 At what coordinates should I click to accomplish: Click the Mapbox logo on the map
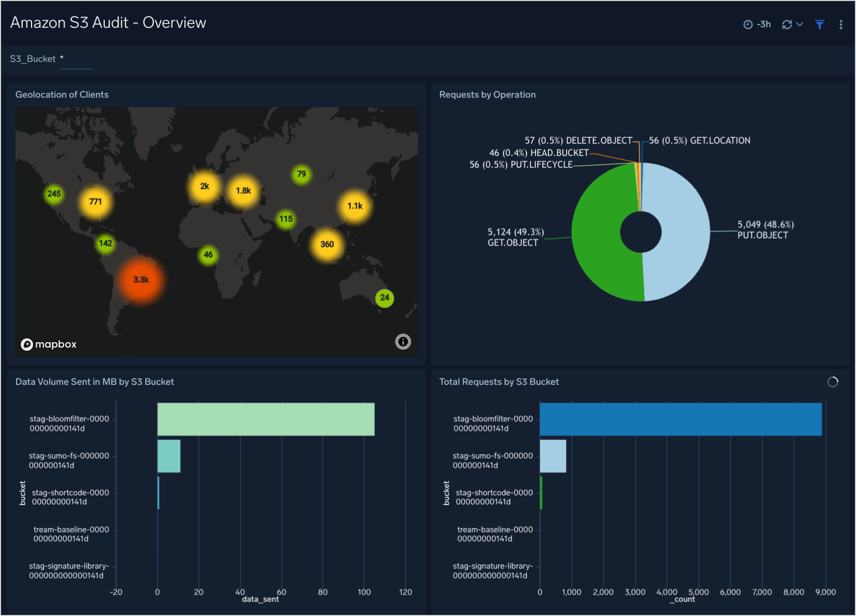(48, 344)
